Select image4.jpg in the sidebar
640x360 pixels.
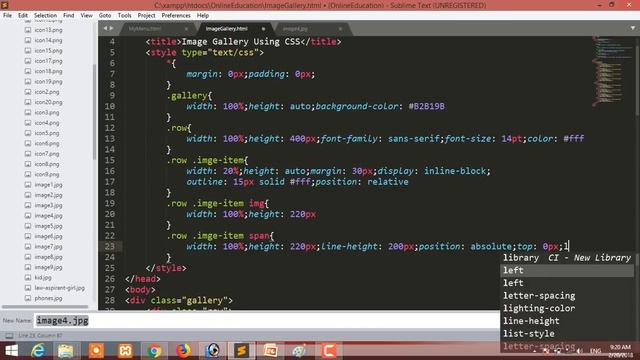(x=49, y=216)
